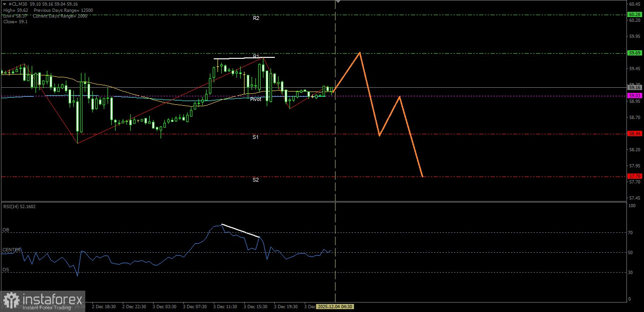
Task: Select the S2 support level label
Action: (255, 180)
